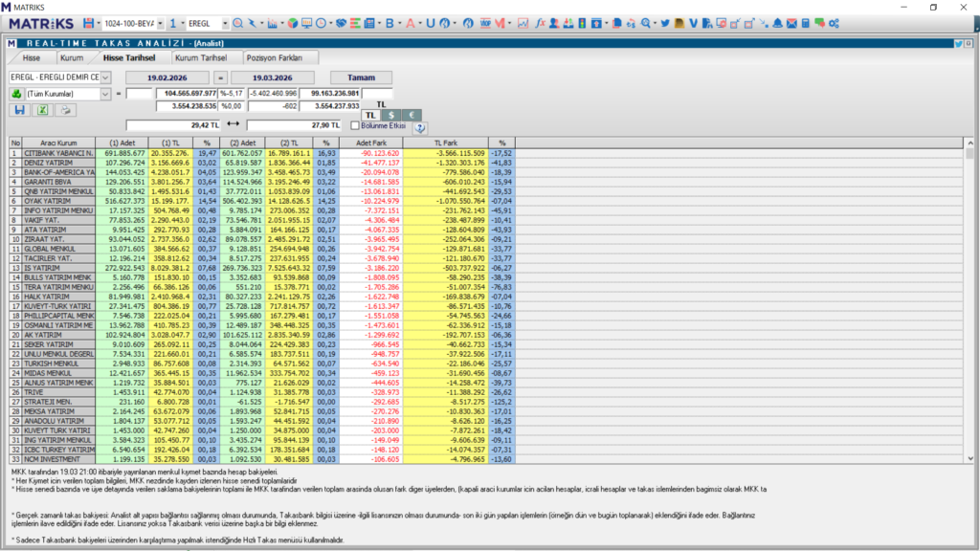The image size is (980, 551).
Task: Open the magnifier symbol search icon
Action: point(238,23)
